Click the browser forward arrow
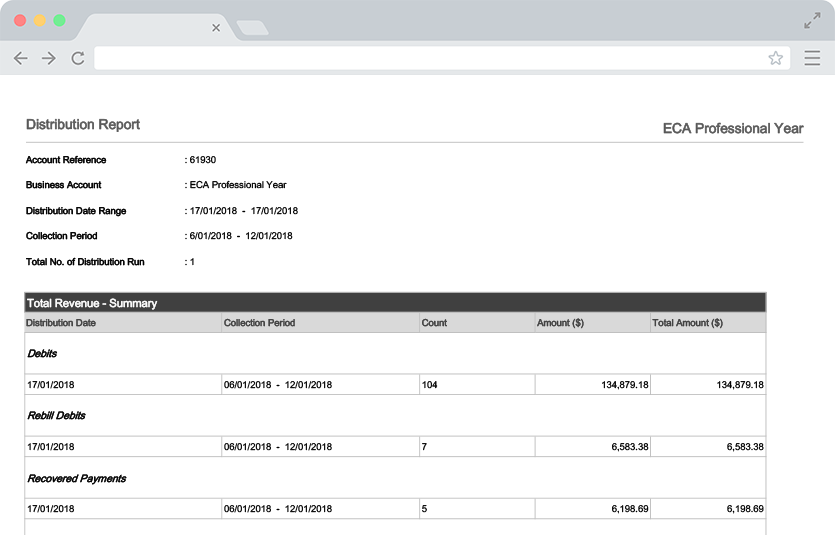Viewport: 835px width, 535px height. (49, 58)
